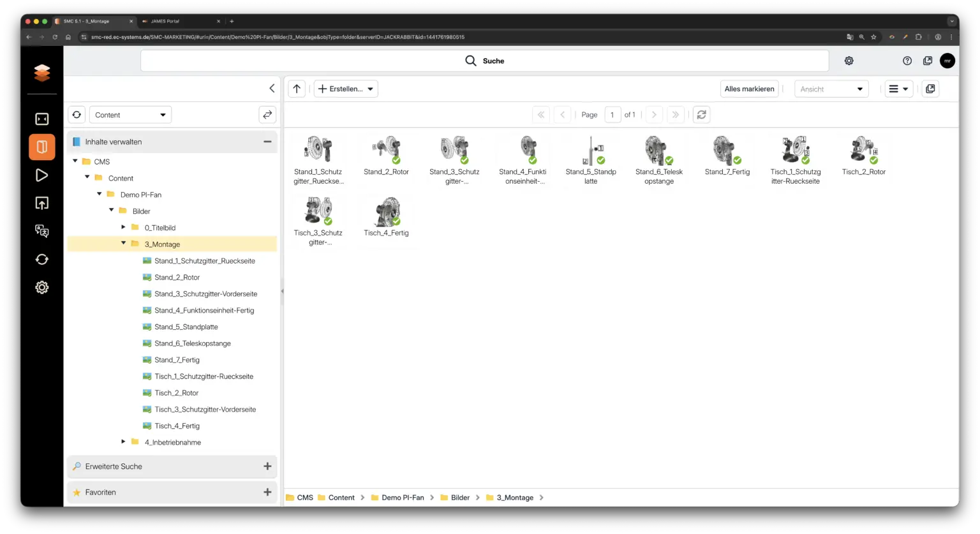Collapse the navigation panel with the left chevron

click(272, 88)
